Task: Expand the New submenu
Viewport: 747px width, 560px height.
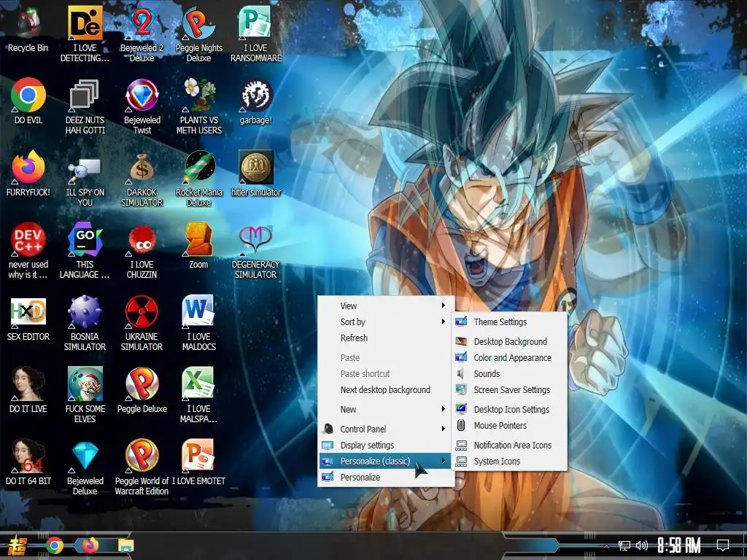Action: pyautogui.click(x=386, y=410)
